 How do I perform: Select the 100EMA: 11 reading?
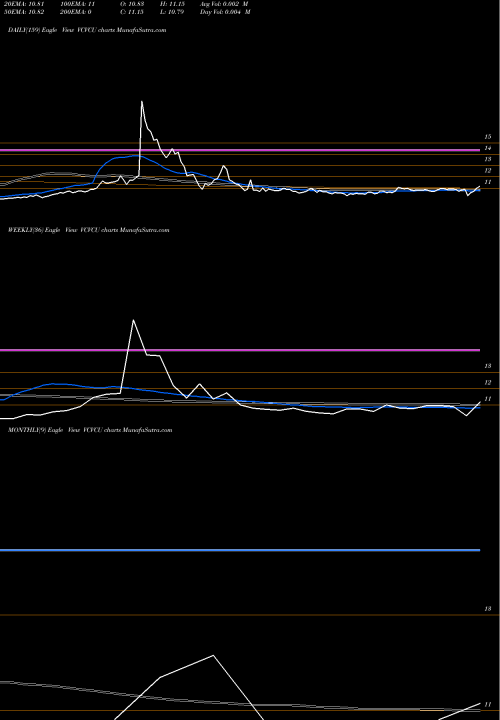click(80, 4)
